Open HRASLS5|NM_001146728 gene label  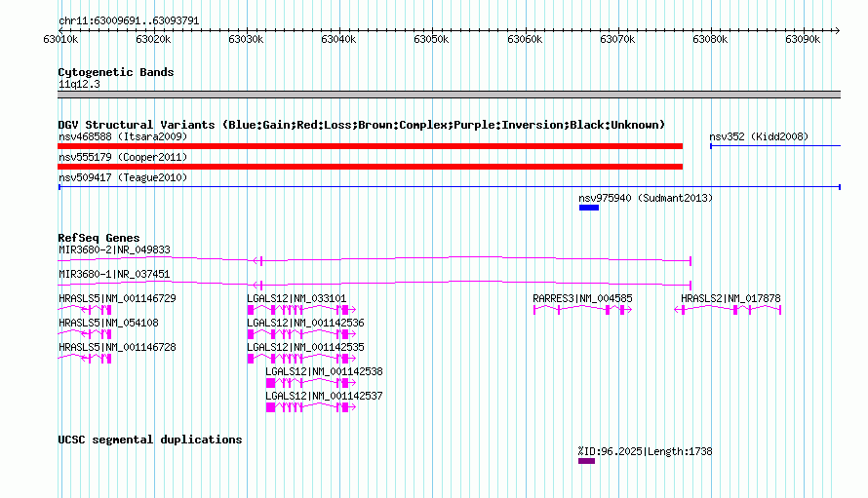point(117,347)
